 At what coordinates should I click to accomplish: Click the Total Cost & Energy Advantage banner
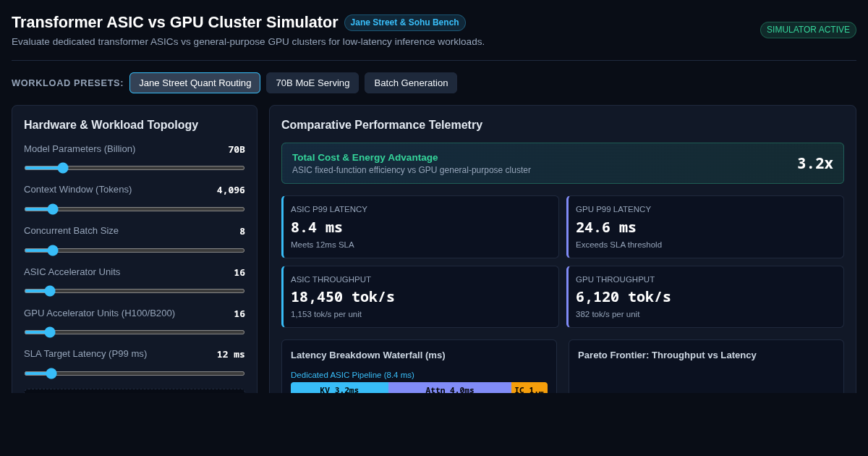[x=563, y=163]
